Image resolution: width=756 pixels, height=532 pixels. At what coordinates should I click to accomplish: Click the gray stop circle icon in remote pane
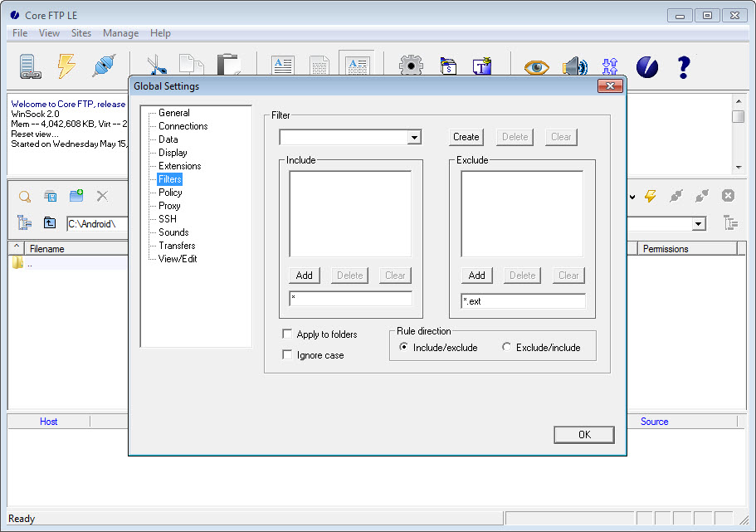coord(728,195)
